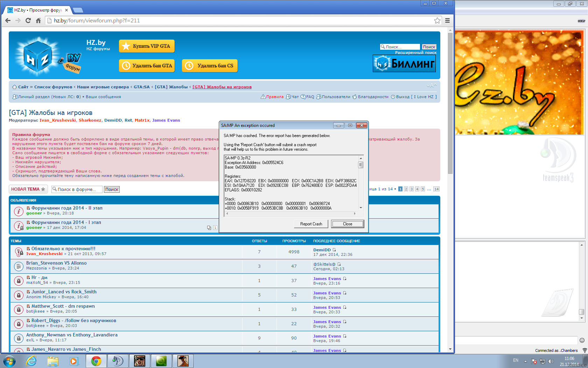
Task: View last post icon by DemiDD
Action: point(334,250)
